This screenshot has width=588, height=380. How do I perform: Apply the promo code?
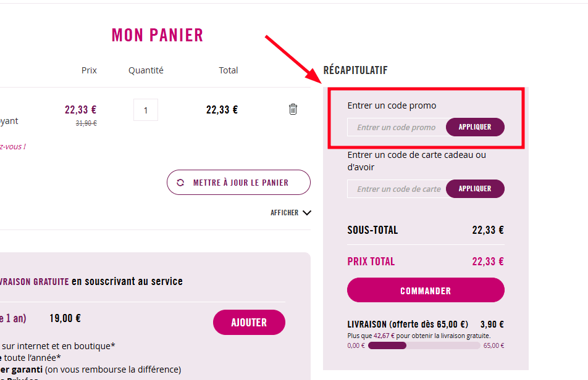pos(475,127)
